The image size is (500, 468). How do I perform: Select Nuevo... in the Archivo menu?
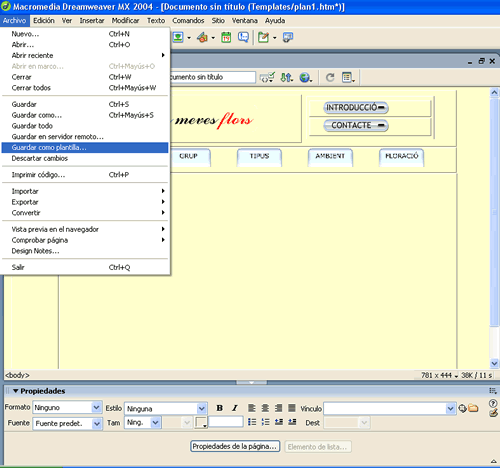pos(85,34)
